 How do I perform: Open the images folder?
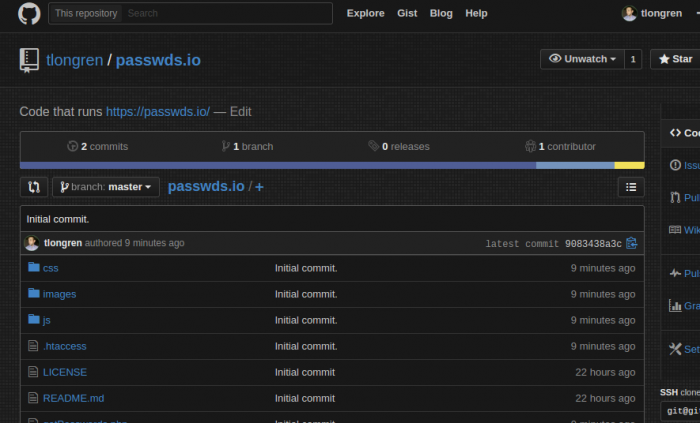click(x=59, y=294)
